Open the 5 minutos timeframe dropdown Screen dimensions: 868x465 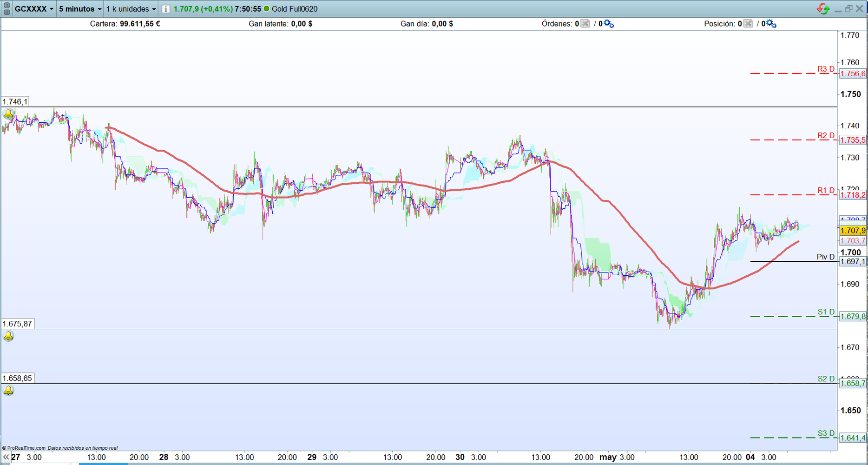pyautogui.click(x=80, y=9)
